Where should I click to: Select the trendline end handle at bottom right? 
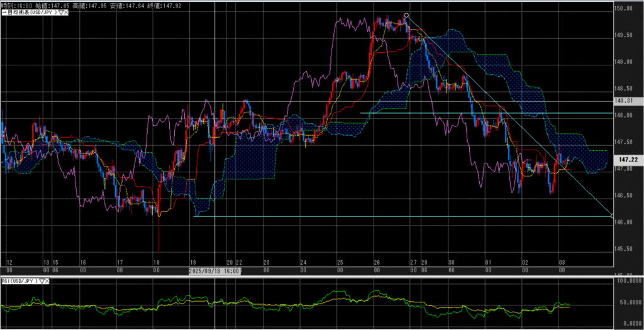(x=612, y=216)
